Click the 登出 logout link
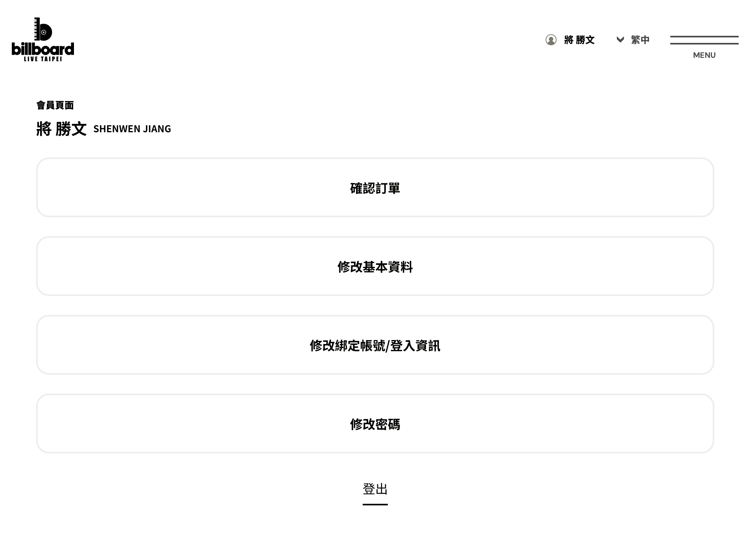The width and height of the screenshot is (756, 540). [x=375, y=489]
